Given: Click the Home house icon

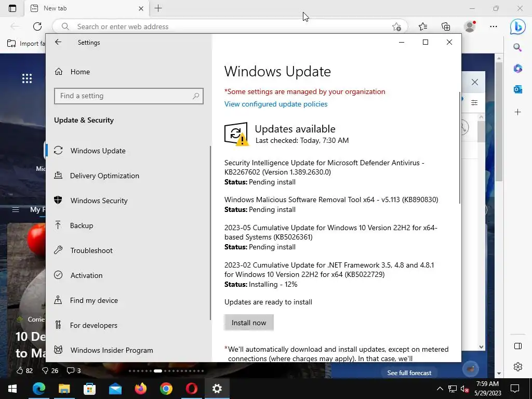Looking at the screenshot, I should (59, 72).
